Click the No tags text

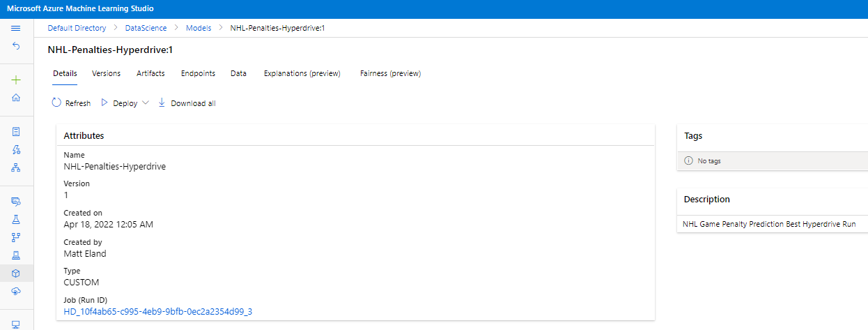pyautogui.click(x=709, y=161)
